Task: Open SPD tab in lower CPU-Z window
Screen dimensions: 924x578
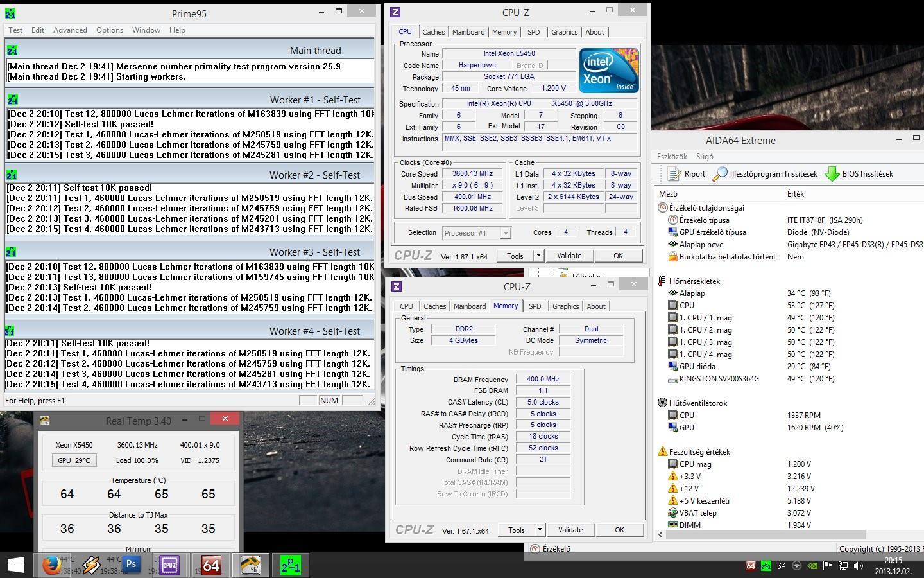Action: (x=535, y=306)
